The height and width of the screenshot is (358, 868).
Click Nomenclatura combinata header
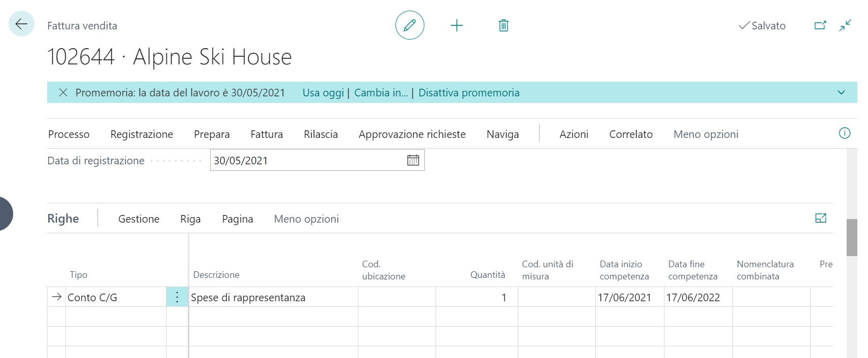point(765,270)
